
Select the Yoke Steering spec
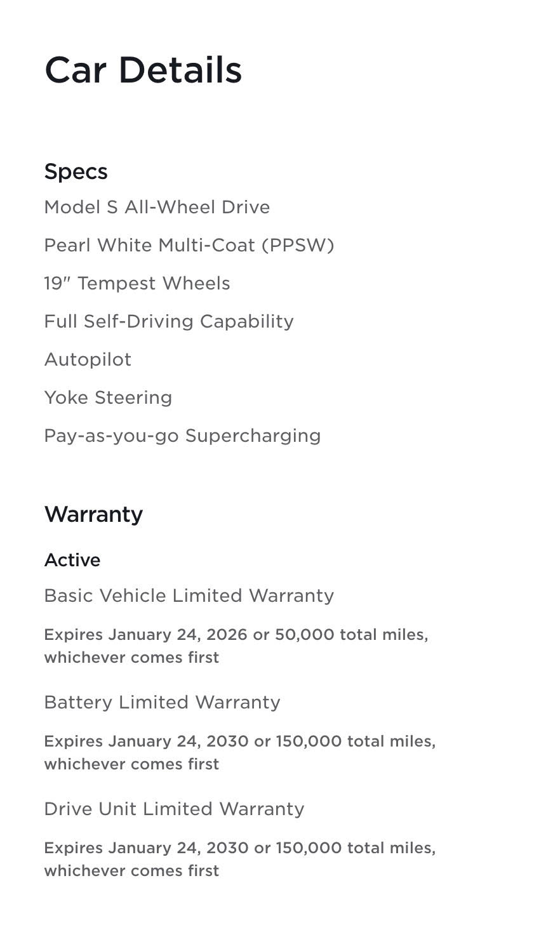[108, 397]
